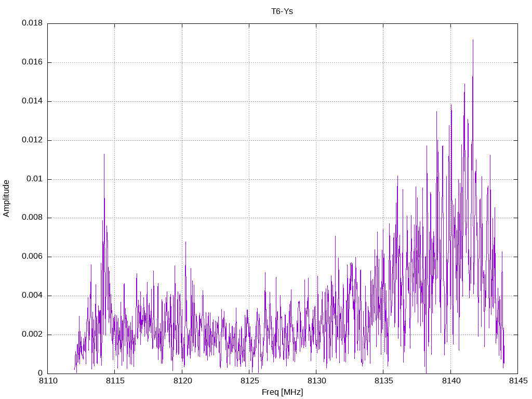Click the 0.016 y-axis tick label
The height and width of the screenshot is (399, 532).
[32, 62]
